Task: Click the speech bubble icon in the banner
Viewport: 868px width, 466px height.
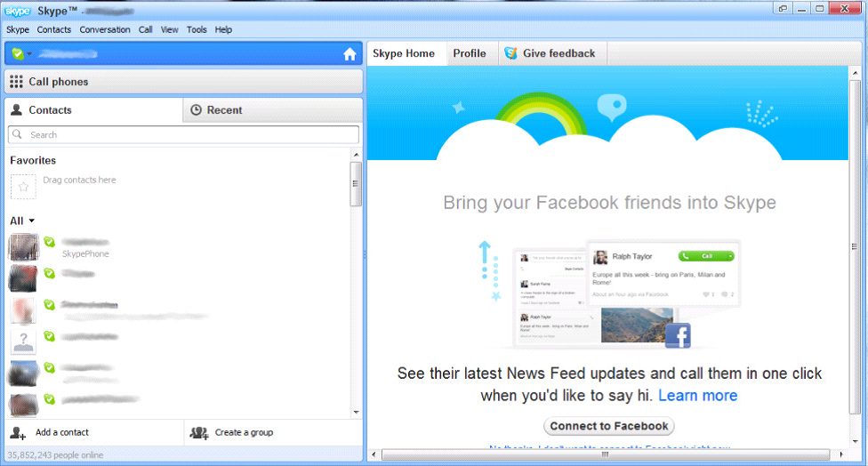Action: (x=612, y=107)
